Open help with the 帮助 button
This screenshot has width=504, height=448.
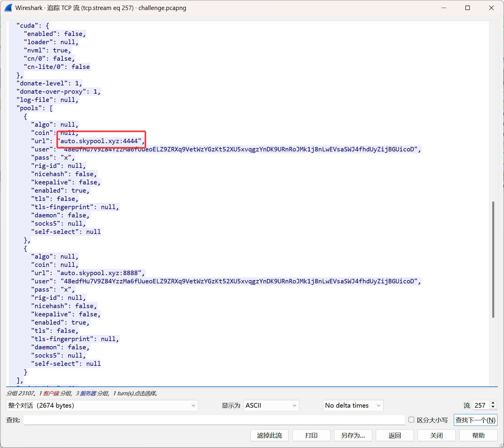(478, 435)
